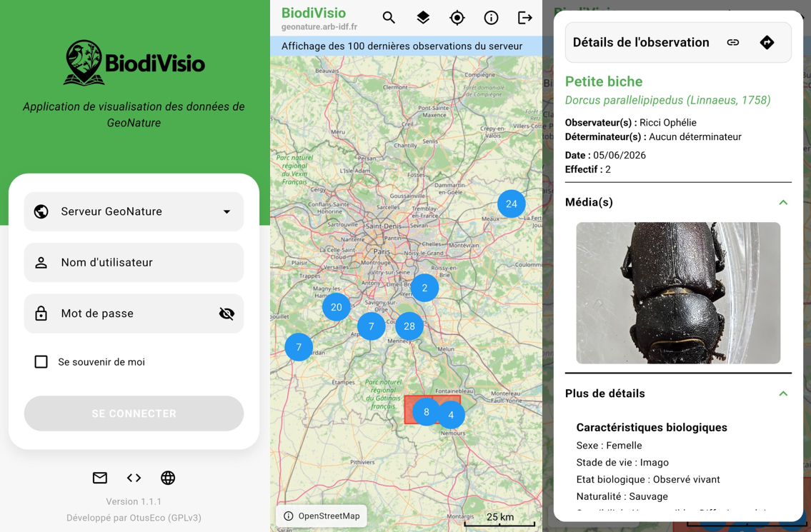The image size is (811, 532).
Task: Click the cluster marker showing 2
Action: (x=424, y=288)
